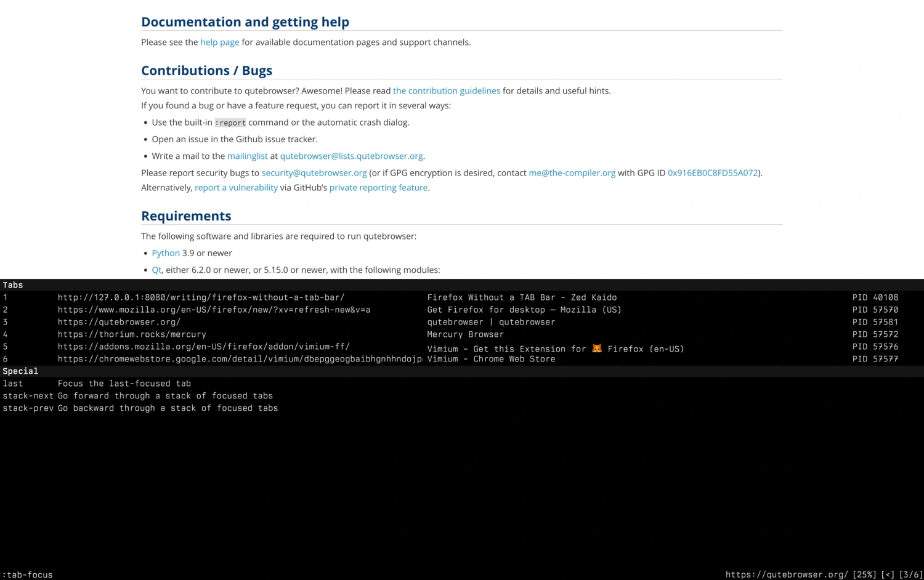Click 'Requirements' heading
Image resolution: width=924 pixels, height=580 pixels.
186,216
